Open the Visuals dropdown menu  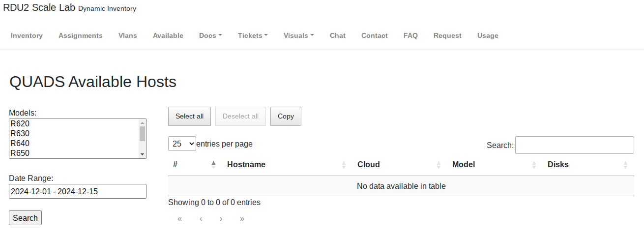click(x=298, y=35)
